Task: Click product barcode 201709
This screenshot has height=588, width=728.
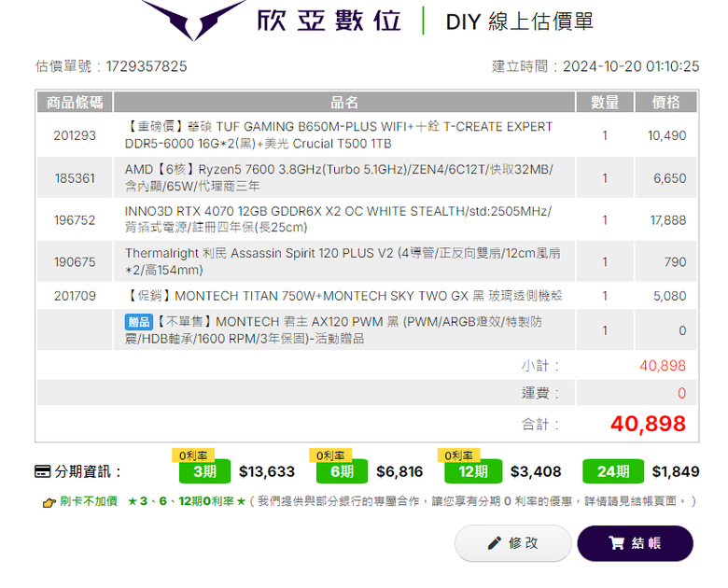Action: point(75,296)
